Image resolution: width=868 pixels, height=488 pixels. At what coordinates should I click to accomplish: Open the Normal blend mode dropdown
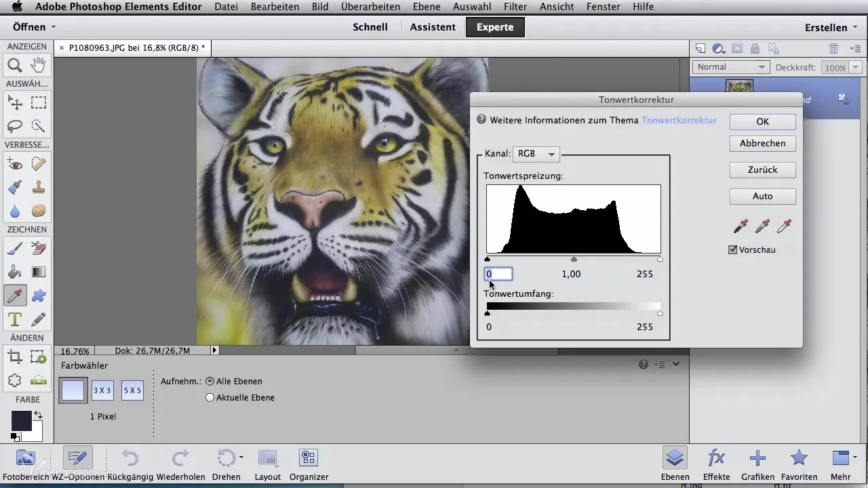click(730, 67)
